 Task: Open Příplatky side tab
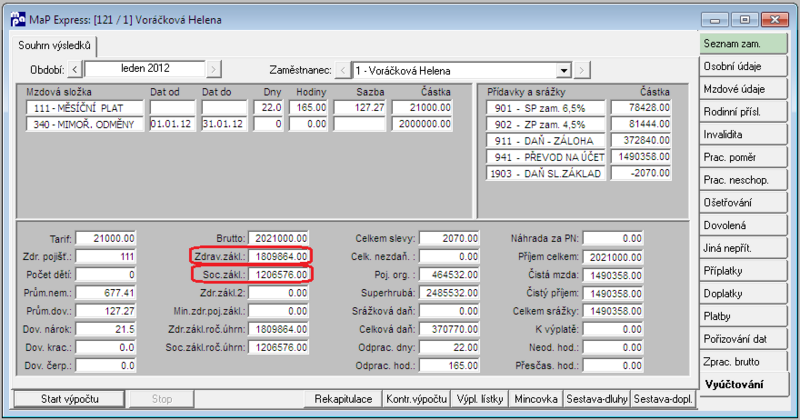[x=743, y=271]
